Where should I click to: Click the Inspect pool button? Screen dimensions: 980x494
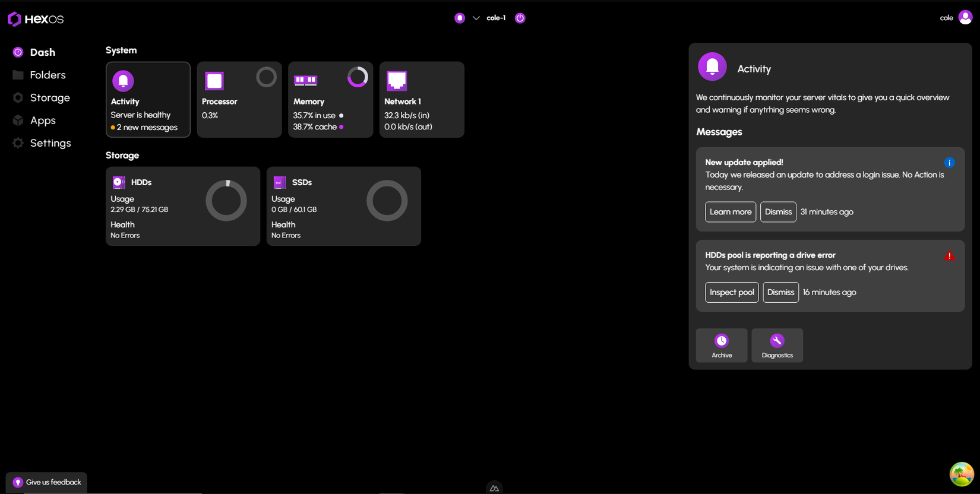[732, 292]
